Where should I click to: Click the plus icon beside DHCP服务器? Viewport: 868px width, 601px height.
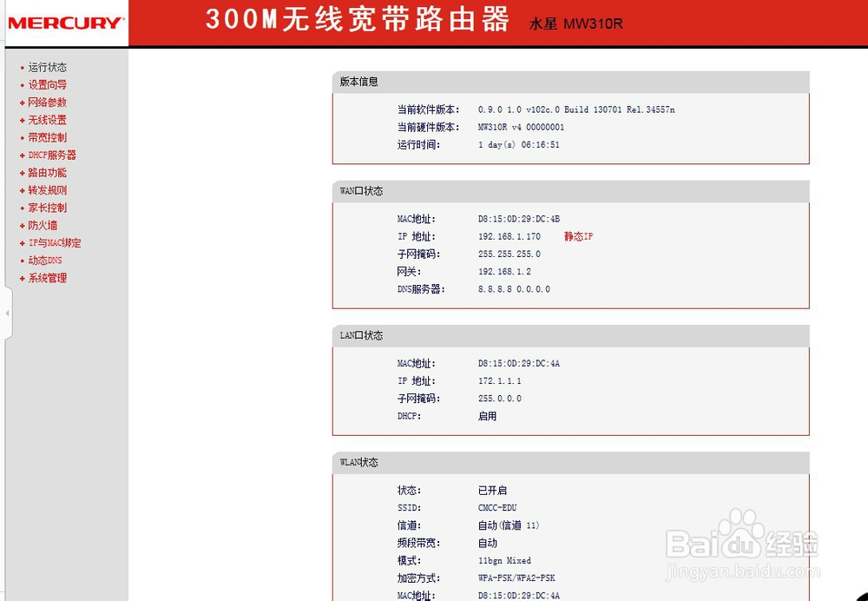(x=21, y=155)
